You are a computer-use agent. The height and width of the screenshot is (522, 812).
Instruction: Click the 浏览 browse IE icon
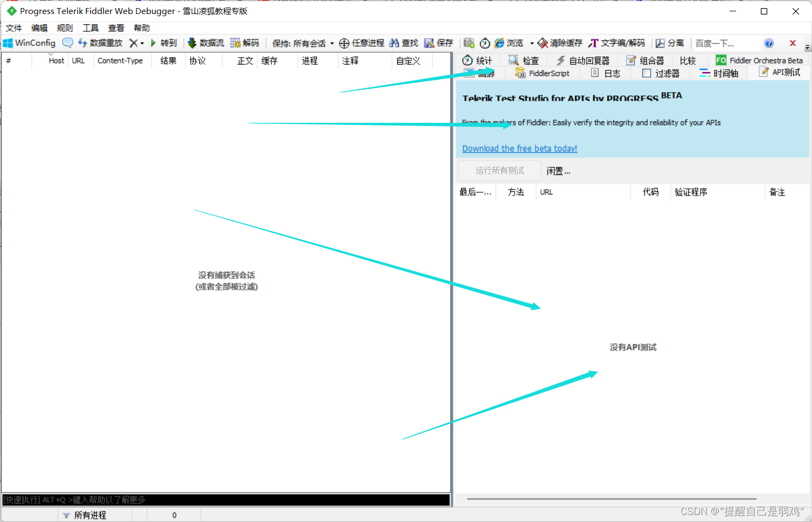[509, 43]
